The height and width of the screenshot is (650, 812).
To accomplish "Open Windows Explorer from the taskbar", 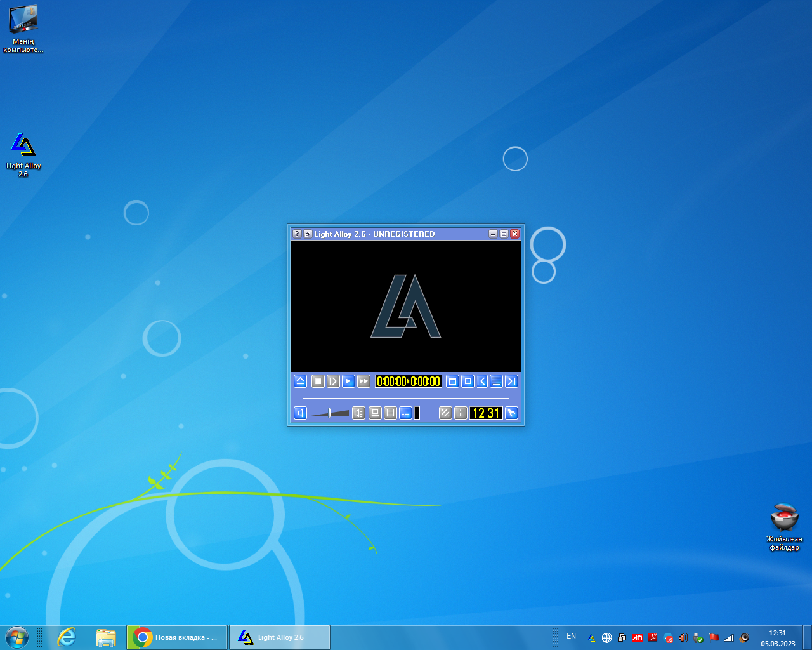I will click(106, 637).
